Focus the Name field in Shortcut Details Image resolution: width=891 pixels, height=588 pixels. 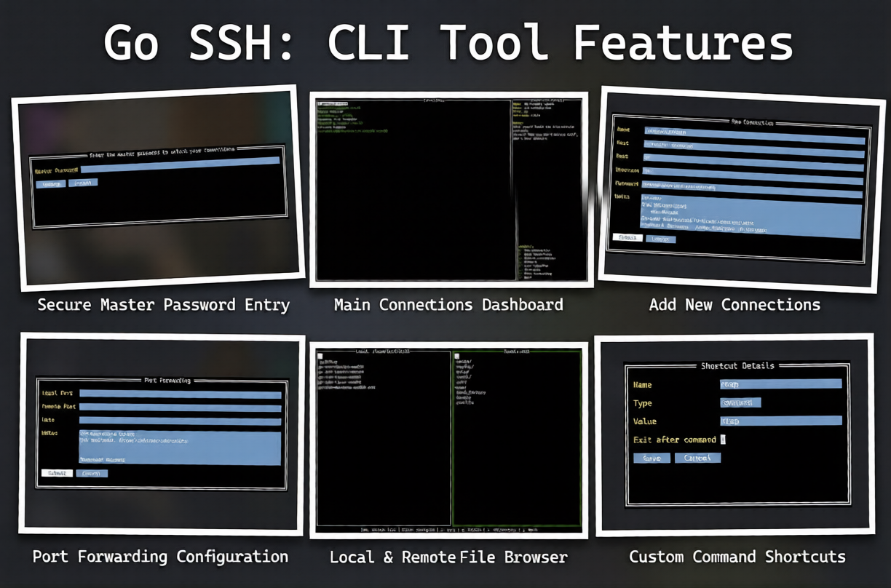point(780,384)
